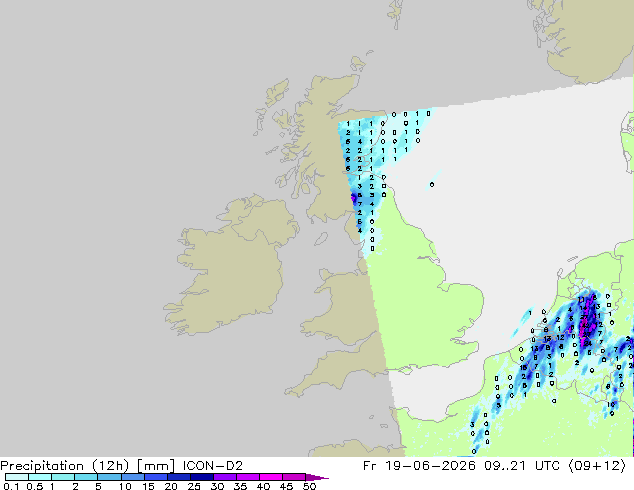Click the '45' legend scale number
The image size is (634, 490).
coord(286,486)
